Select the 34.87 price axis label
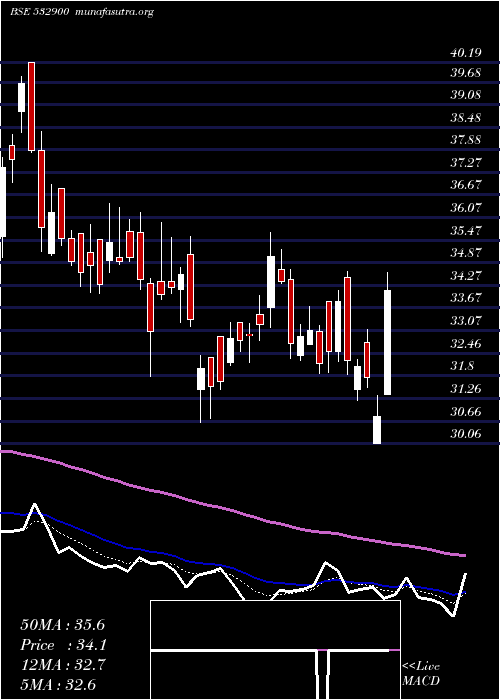The width and height of the screenshot is (500, 700). (x=466, y=253)
